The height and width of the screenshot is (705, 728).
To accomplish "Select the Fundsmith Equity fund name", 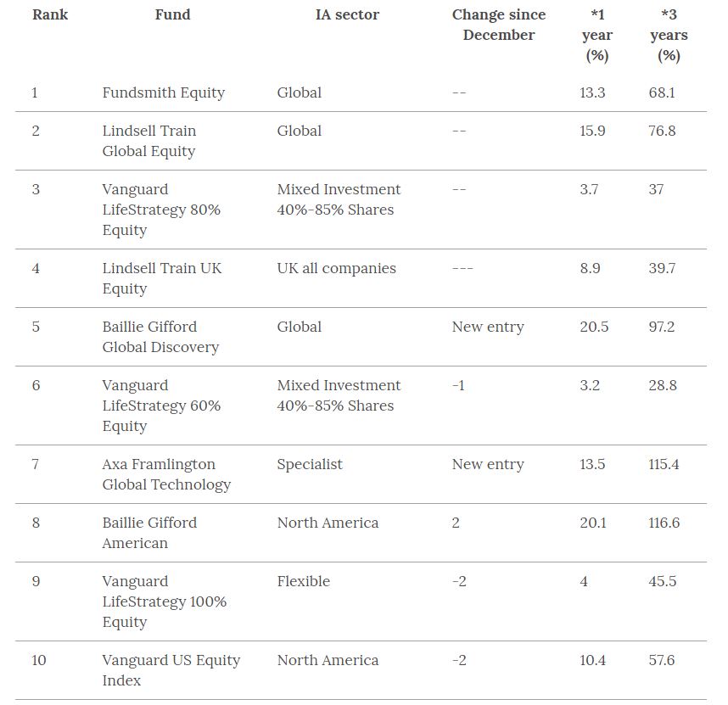I will (163, 92).
